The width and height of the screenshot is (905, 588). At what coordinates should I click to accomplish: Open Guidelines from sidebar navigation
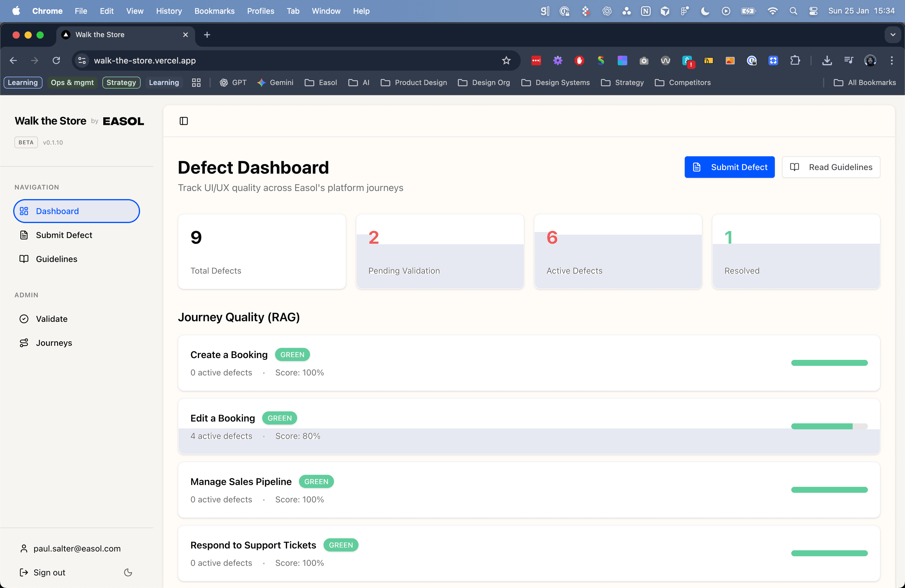(x=56, y=259)
